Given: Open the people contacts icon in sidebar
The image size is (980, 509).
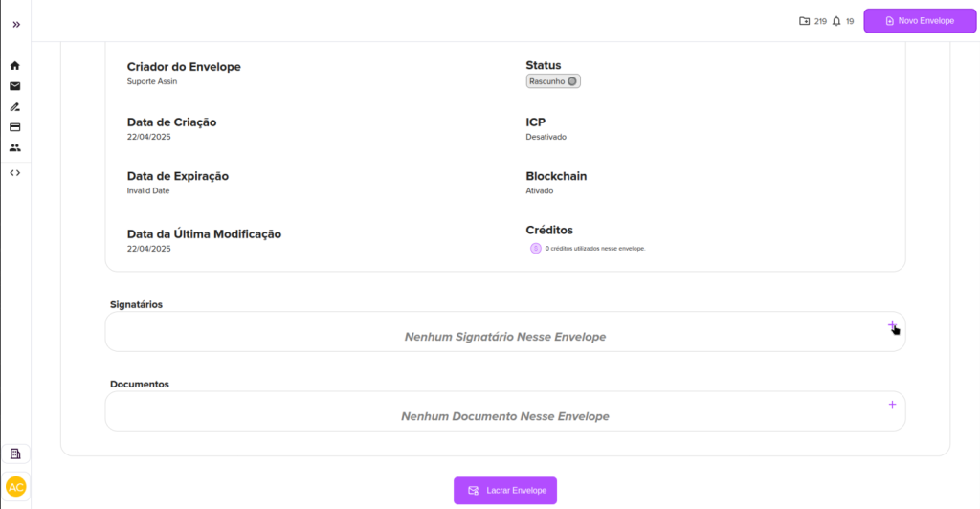Looking at the screenshot, I should tap(15, 148).
